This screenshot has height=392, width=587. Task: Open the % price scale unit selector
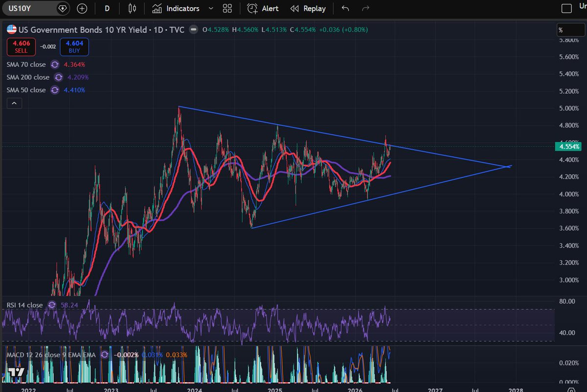click(570, 30)
